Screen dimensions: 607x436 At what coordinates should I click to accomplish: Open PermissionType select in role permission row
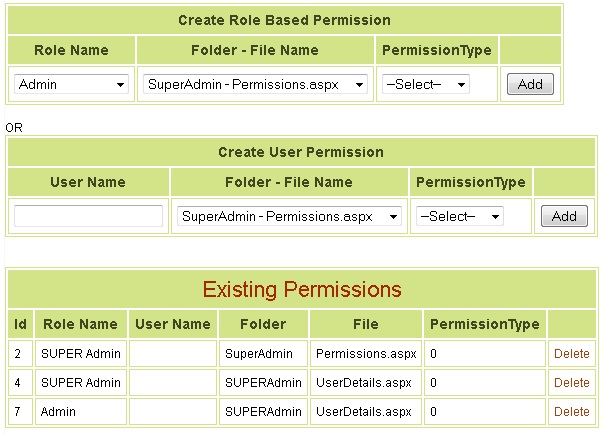pyautogui.click(x=426, y=84)
